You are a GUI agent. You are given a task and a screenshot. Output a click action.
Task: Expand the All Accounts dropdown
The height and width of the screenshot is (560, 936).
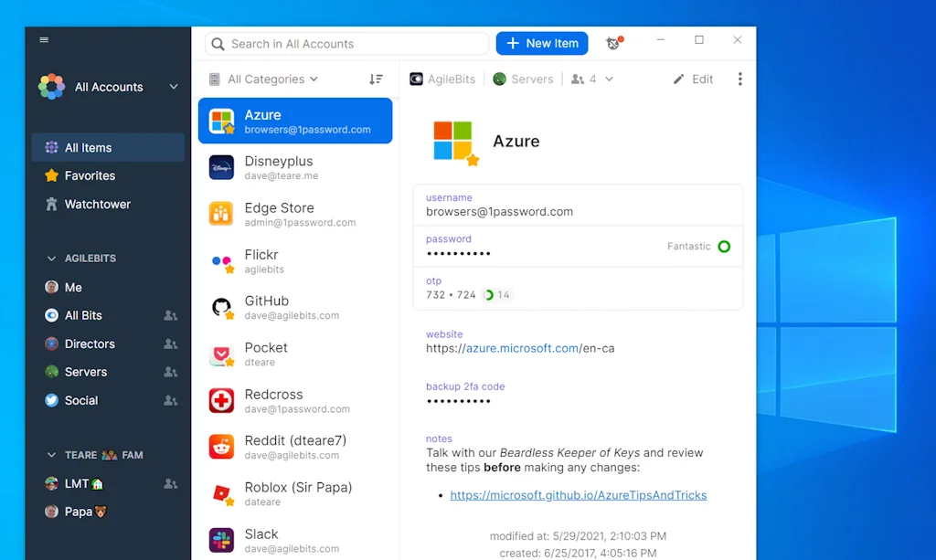[173, 87]
